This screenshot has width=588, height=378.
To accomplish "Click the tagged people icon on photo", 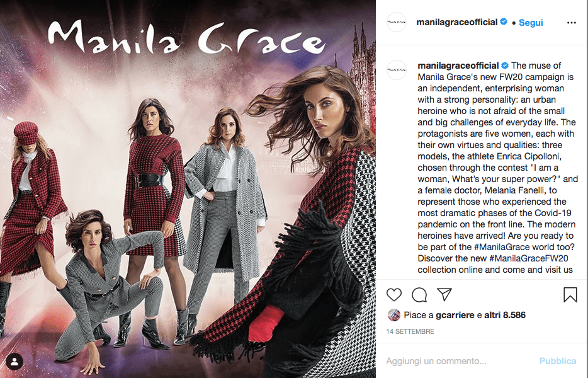I will tap(14, 362).
